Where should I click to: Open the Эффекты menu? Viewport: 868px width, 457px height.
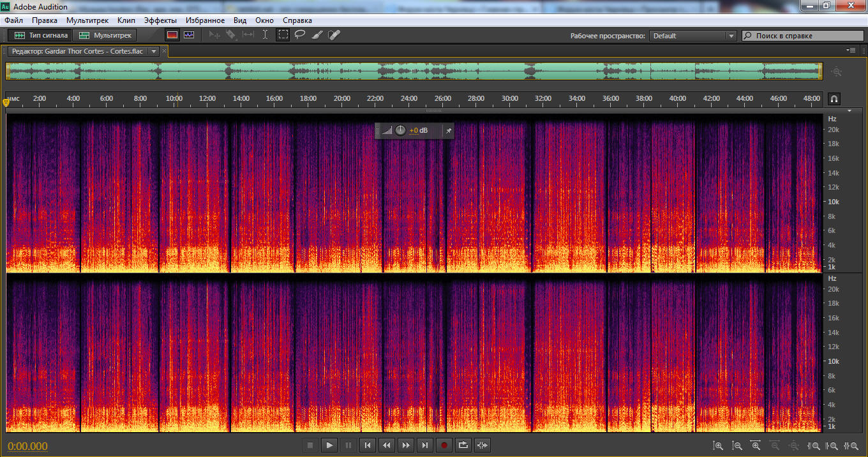click(160, 20)
